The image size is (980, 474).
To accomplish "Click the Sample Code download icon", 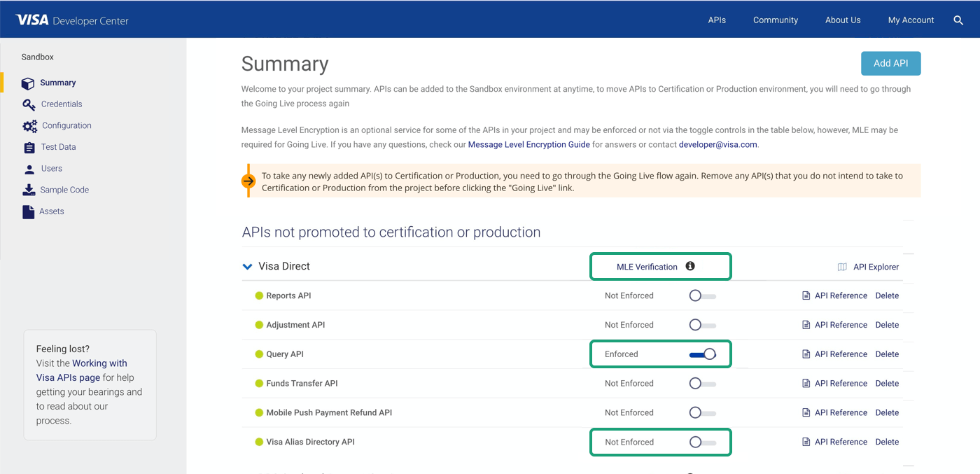I will [x=29, y=190].
